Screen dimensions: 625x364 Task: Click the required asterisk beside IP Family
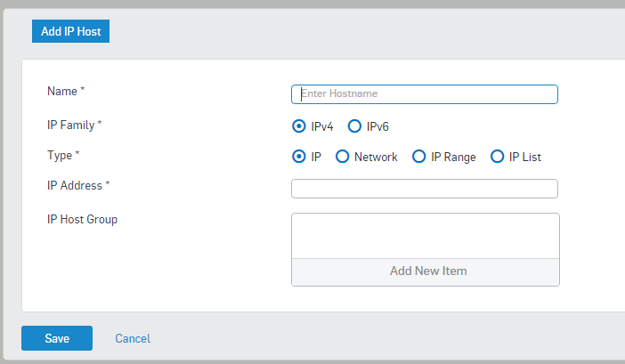pos(100,124)
